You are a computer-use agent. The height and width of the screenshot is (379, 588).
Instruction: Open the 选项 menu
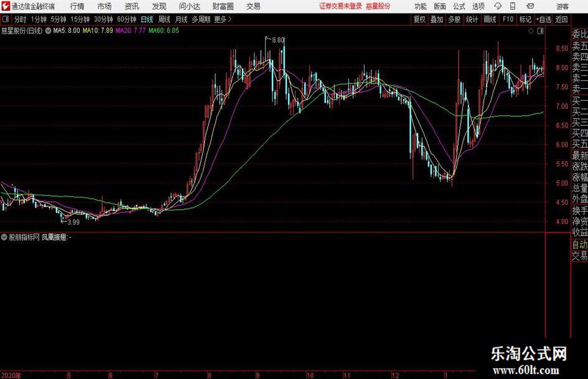click(x=478, y=6)
